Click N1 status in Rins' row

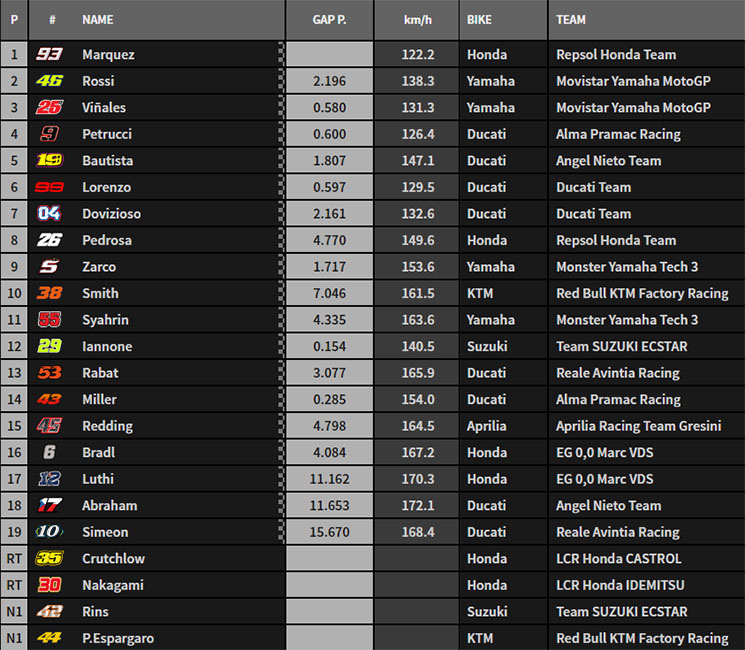14,612
